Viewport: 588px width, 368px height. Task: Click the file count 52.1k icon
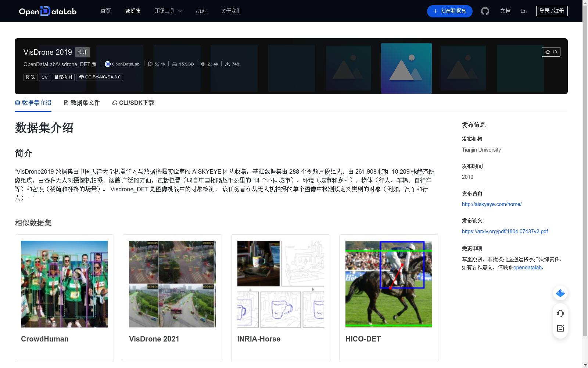[150, 64]
